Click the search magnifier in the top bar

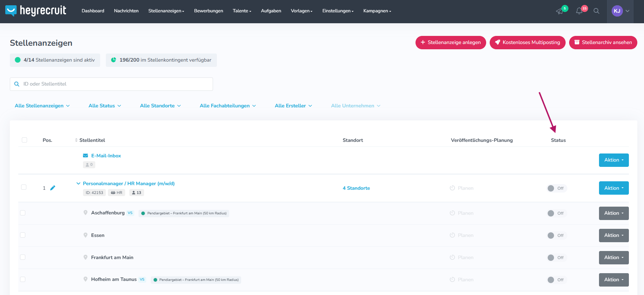click(597, 11)
